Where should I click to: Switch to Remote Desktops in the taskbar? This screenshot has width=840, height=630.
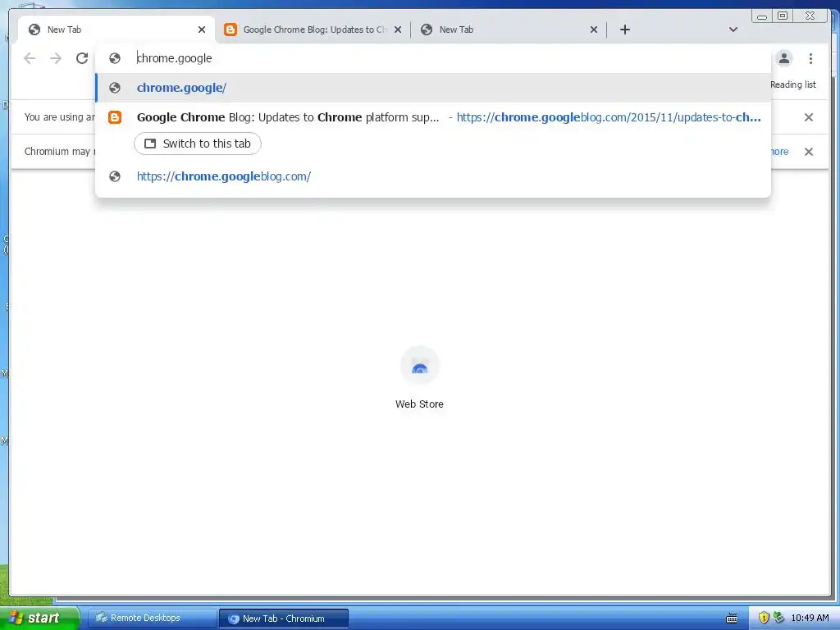(151, 619)
